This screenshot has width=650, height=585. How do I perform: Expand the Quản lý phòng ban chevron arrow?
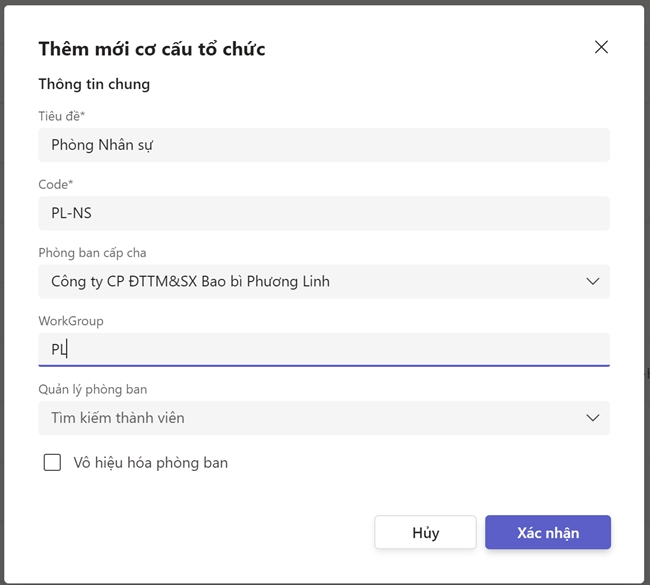pyautogui.click(x=593, y=417)
